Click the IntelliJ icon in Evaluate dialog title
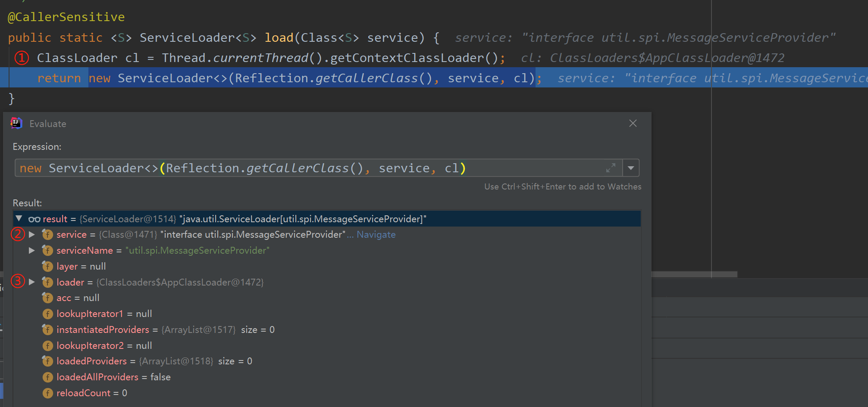The width and height of the screenshot is (868, 407). 16,123
